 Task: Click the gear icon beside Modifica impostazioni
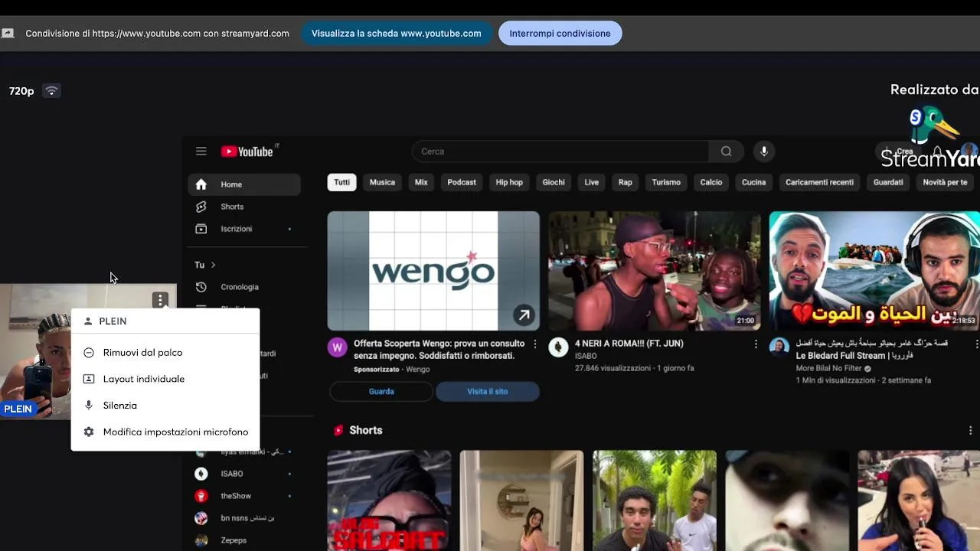pos(89,432)
